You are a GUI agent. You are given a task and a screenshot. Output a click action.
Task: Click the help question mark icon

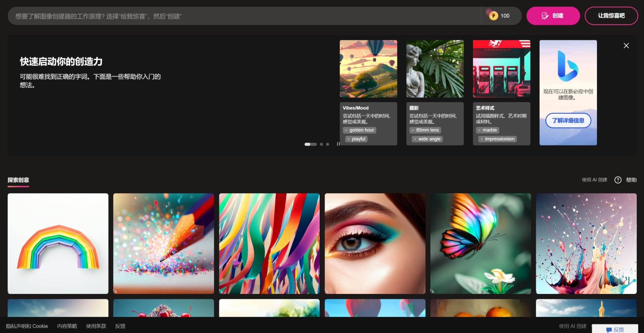pos(618,180)
